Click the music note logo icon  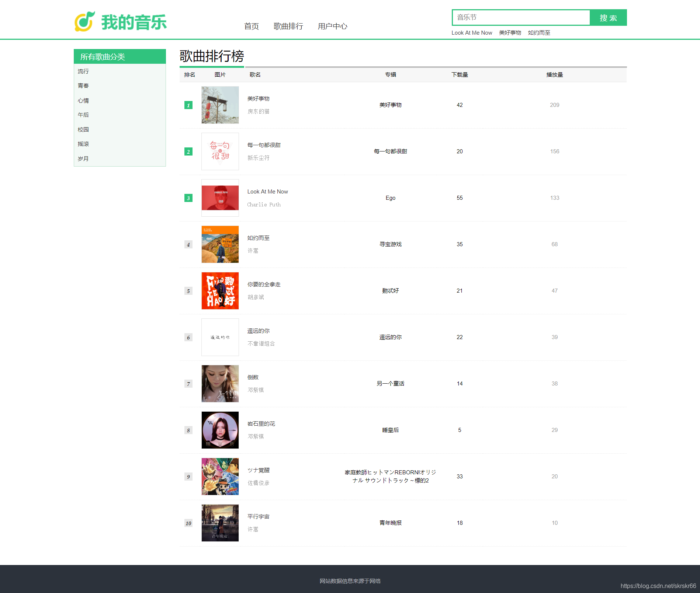pyautogui.click(x=84, y=21)
